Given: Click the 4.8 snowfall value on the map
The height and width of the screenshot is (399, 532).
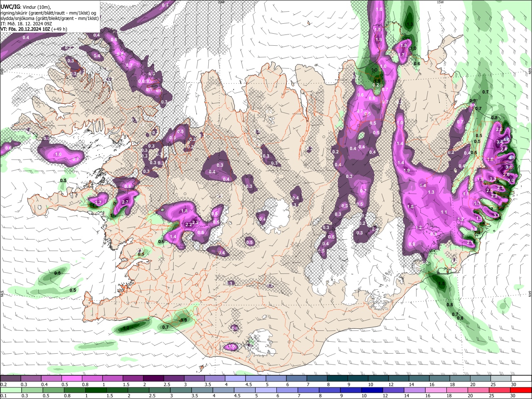Looking at the screenshot, I should (512, 158).
